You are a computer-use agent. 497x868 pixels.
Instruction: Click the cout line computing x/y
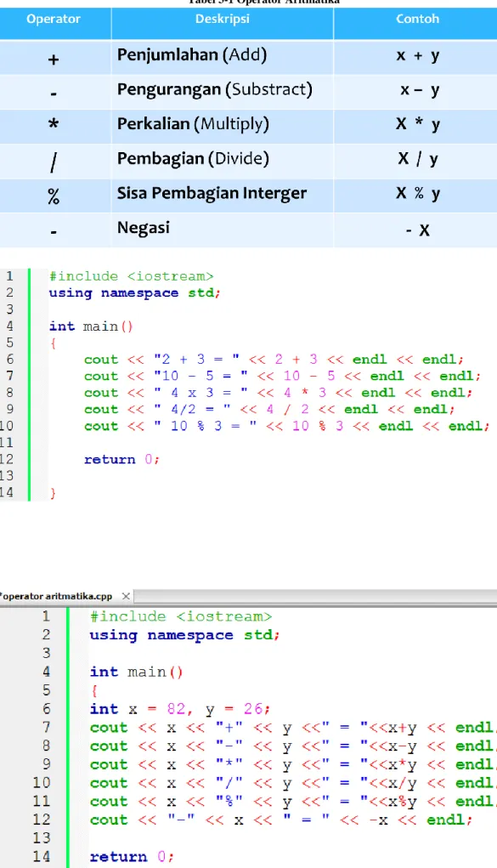pyautogui.click(x=293, y=783)
